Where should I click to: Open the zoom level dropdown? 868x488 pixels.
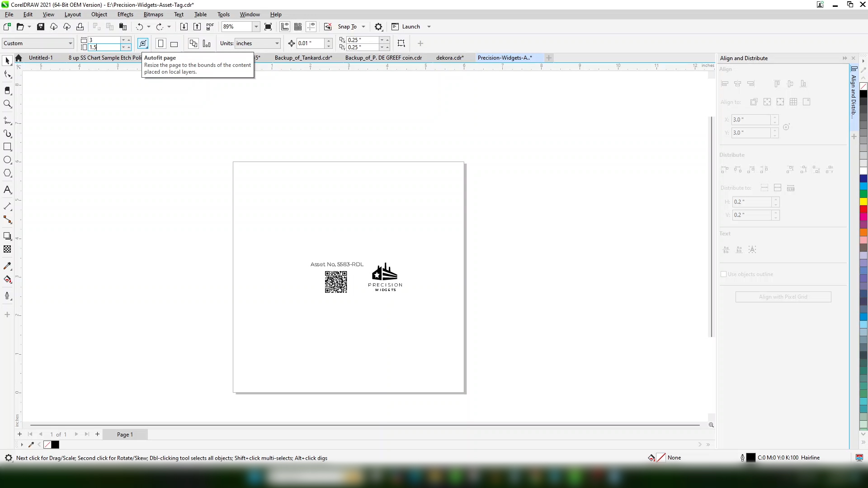[256, 27]
